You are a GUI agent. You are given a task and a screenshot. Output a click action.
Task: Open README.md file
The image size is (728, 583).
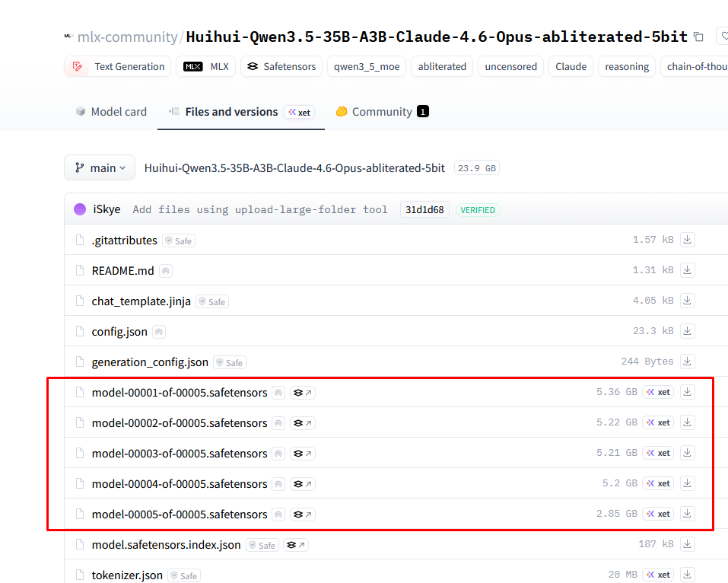pyautogui.click(x=123, y=271)
